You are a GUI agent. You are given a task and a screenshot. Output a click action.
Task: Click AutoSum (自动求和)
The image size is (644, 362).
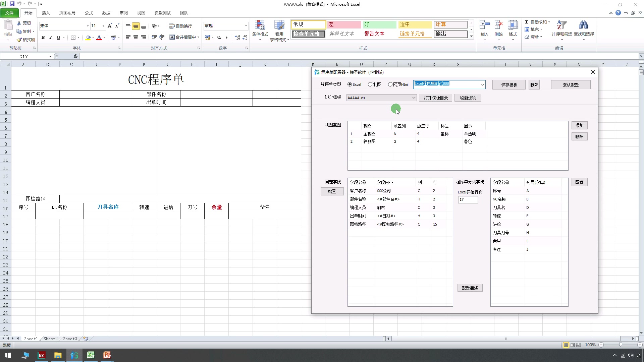(x=537, y=22)
